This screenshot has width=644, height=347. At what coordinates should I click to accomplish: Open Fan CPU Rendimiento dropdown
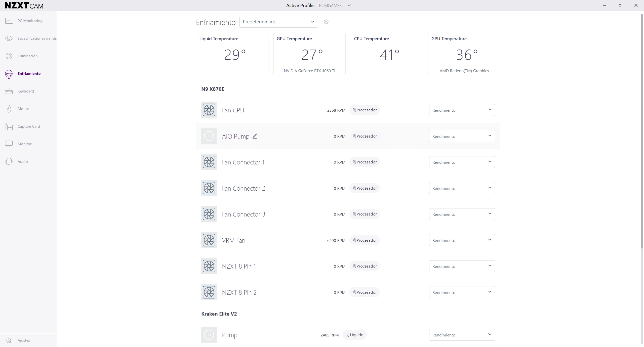pos(462,110)
